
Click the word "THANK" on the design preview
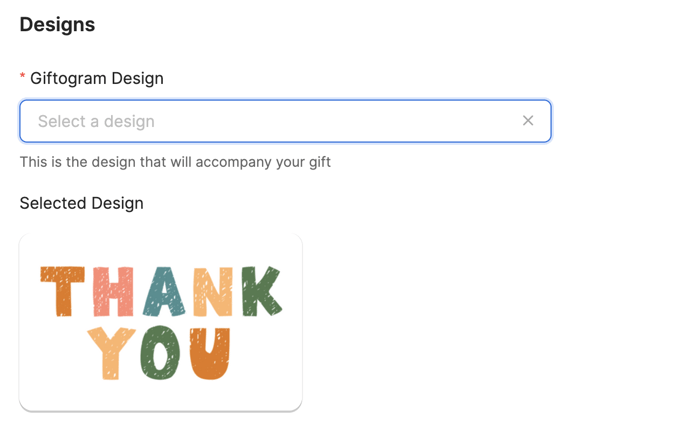[160, 291]
